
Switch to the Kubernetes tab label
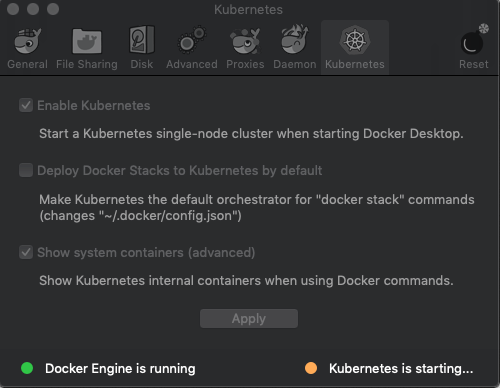(355, 64)
